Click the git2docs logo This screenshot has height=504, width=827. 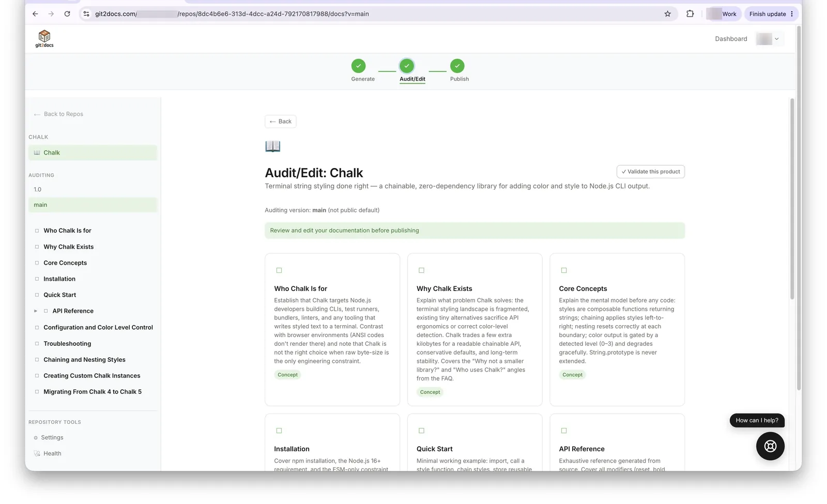point(44,38)
